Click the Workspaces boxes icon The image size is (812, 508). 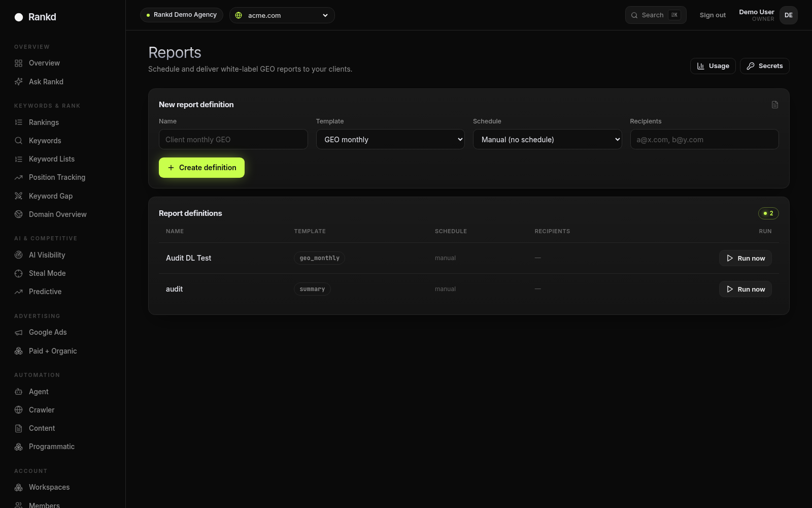pyautogui.click(x=19, y=487)
